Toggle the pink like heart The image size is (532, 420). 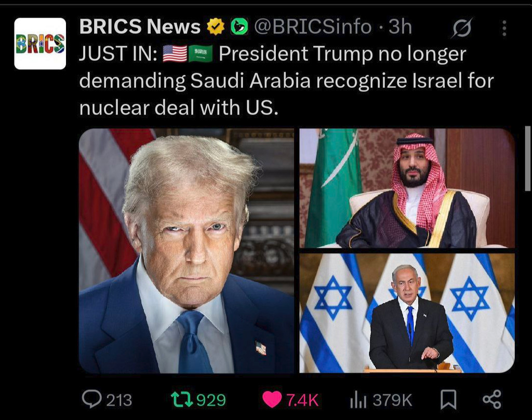[272, 399]
